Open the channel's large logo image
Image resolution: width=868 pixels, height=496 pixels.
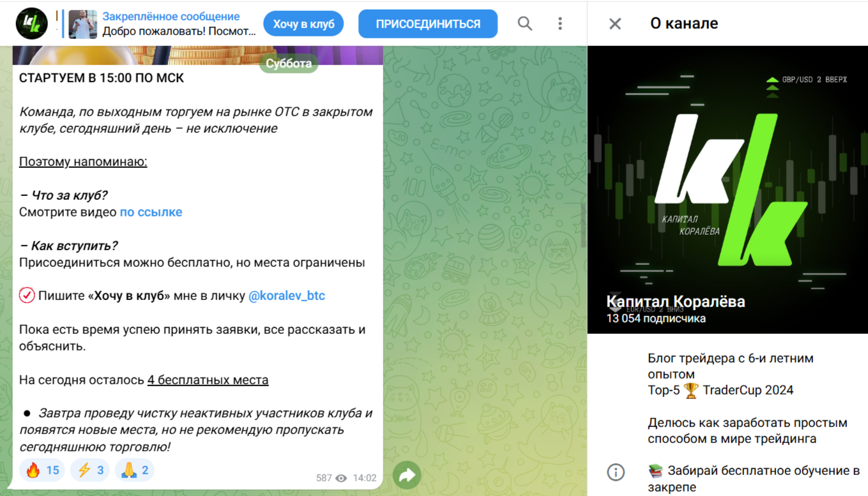[727, 190]
